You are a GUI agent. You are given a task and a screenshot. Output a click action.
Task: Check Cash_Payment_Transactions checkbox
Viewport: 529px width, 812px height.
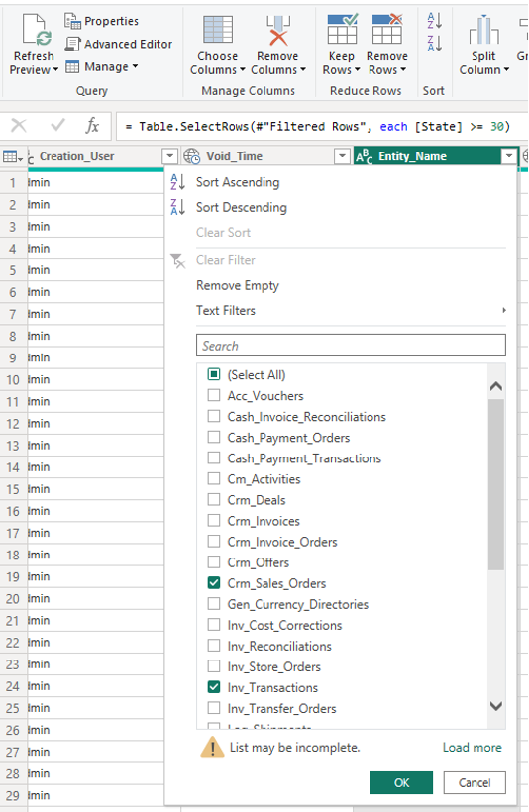[213, 457]
